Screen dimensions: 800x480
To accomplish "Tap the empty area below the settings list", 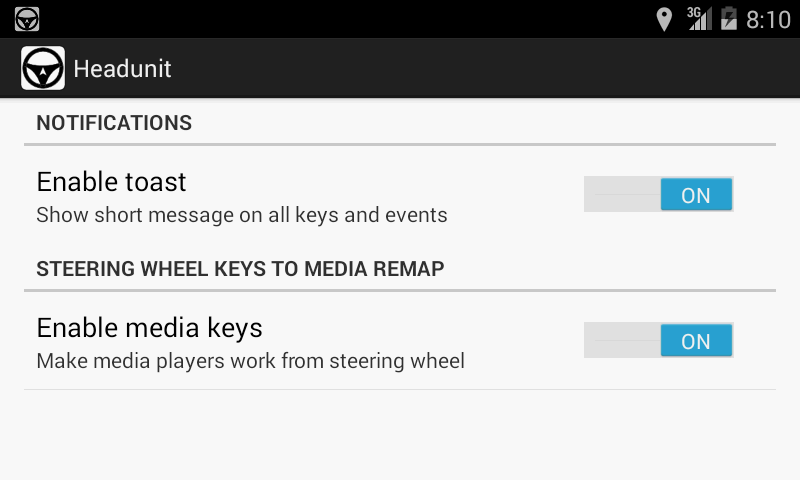I will click(x=400, y=435).
